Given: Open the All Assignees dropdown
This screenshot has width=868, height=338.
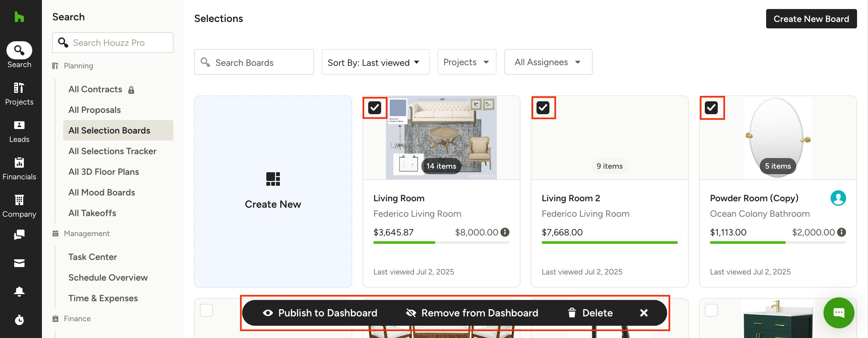Looking at the screenshot, I should click(x=547, y=62).
